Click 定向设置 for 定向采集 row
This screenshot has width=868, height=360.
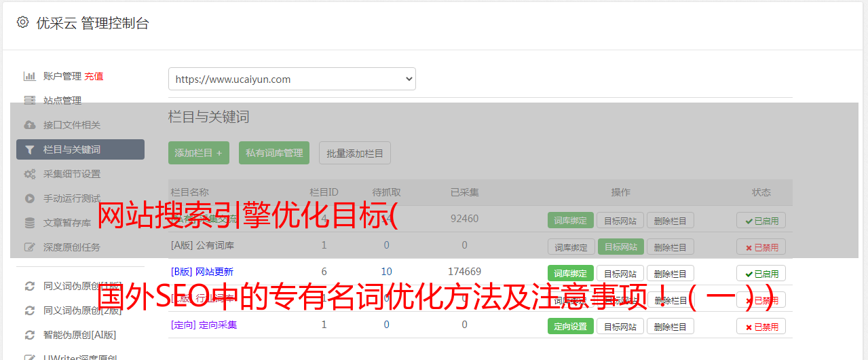click(571, 326)
